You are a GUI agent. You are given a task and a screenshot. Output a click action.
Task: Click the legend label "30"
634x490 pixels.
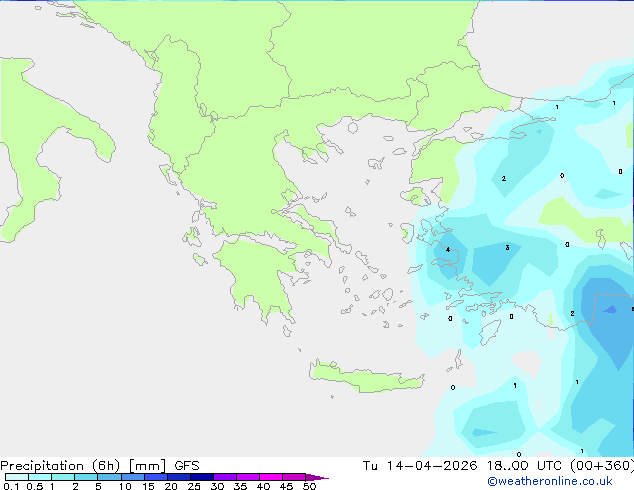coord(218,486)
